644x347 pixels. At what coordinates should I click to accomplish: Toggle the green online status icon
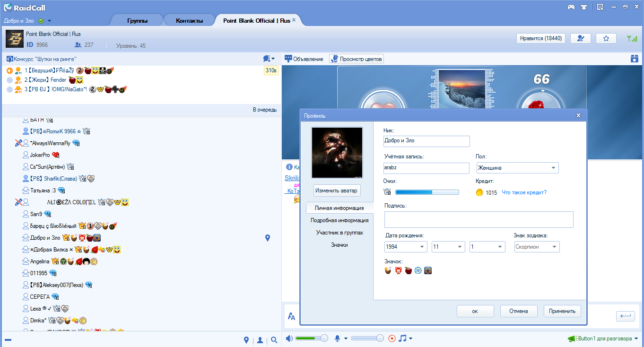pos(41,21)
